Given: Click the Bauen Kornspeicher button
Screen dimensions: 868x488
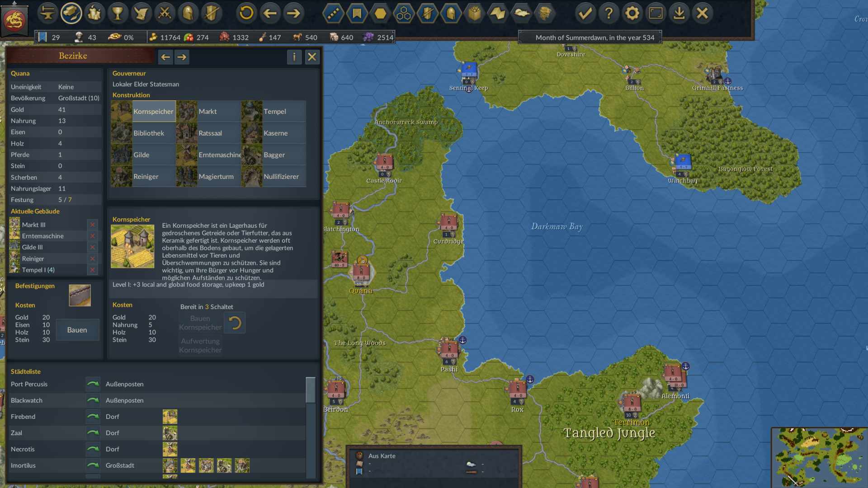Looking at the screenshot, I should tap(200, 323).
